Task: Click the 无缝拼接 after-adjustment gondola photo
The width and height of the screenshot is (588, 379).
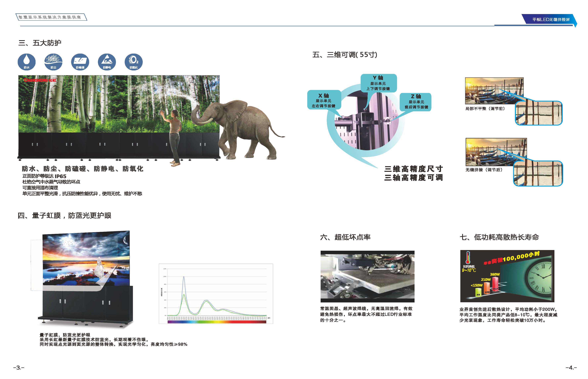Action: [x=496, y=152]
